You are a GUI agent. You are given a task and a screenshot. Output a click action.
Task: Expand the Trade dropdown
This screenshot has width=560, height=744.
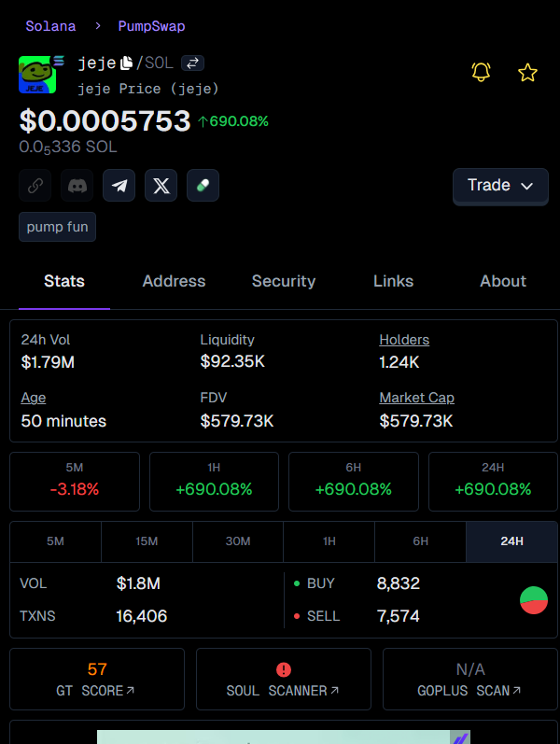click(x=500, y=186)
